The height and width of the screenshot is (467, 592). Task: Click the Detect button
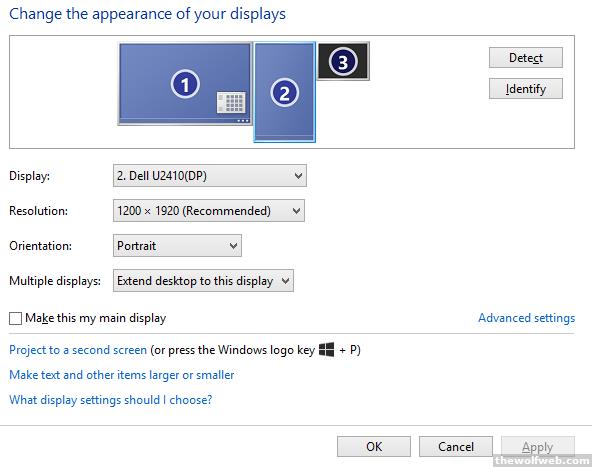click(x=526, y=58)
